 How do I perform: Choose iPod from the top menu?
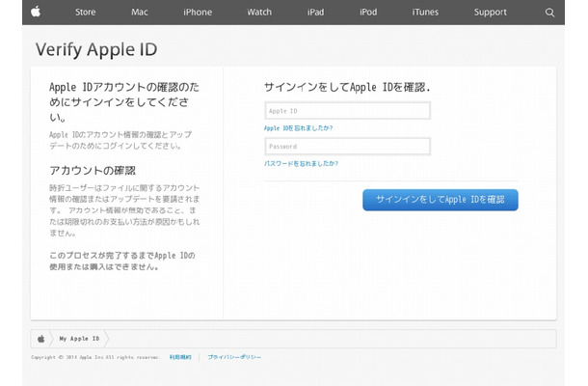click(368, 12)
